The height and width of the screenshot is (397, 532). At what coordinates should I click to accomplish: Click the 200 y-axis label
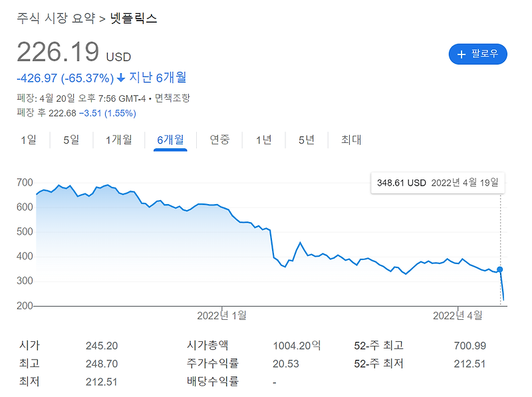pyautogui.click(x=25, y=306)
